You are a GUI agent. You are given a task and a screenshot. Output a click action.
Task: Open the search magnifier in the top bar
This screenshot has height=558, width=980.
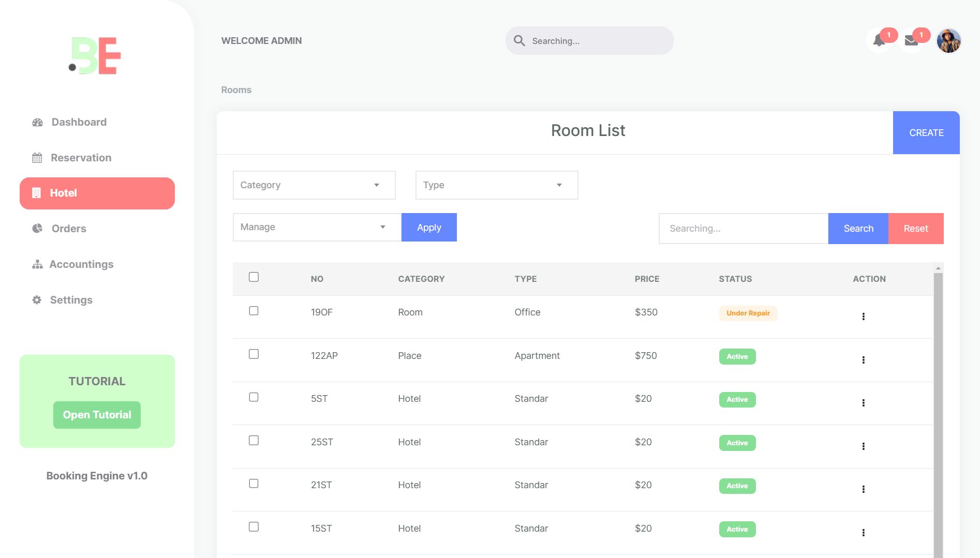[x=519, y=40]
